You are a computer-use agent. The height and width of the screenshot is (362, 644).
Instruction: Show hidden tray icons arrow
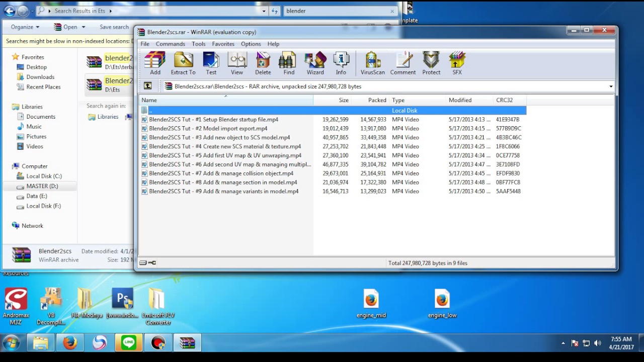tap(563, 343)
